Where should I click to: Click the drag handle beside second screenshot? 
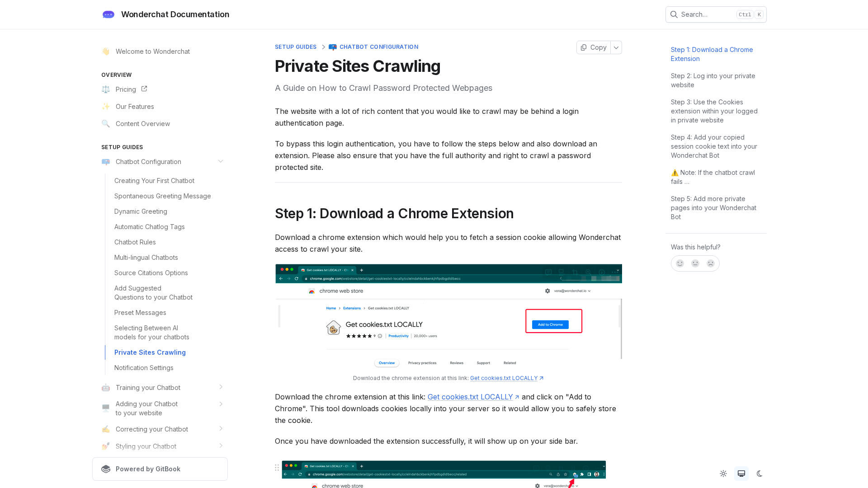[277, 468]
